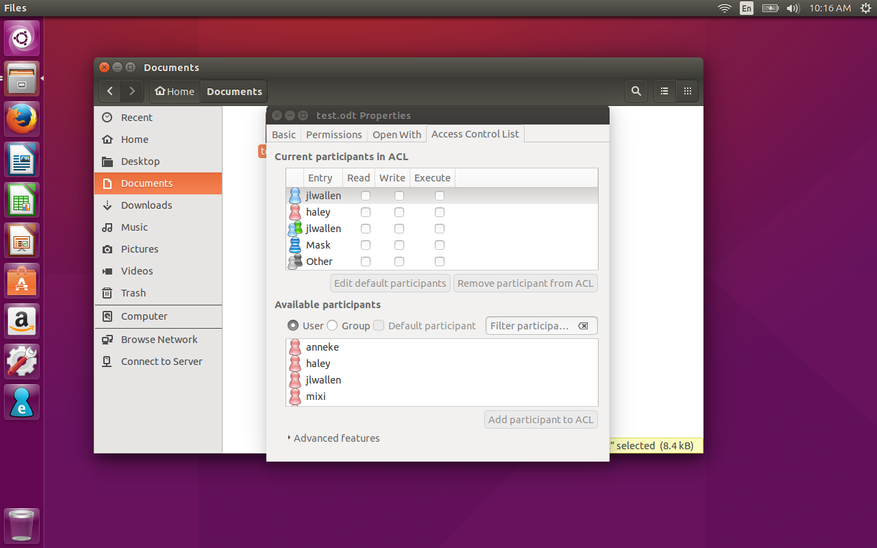This screenshot has width=877, height=548.
Task: Check Write permission for haley
Action: pos(399,212)
